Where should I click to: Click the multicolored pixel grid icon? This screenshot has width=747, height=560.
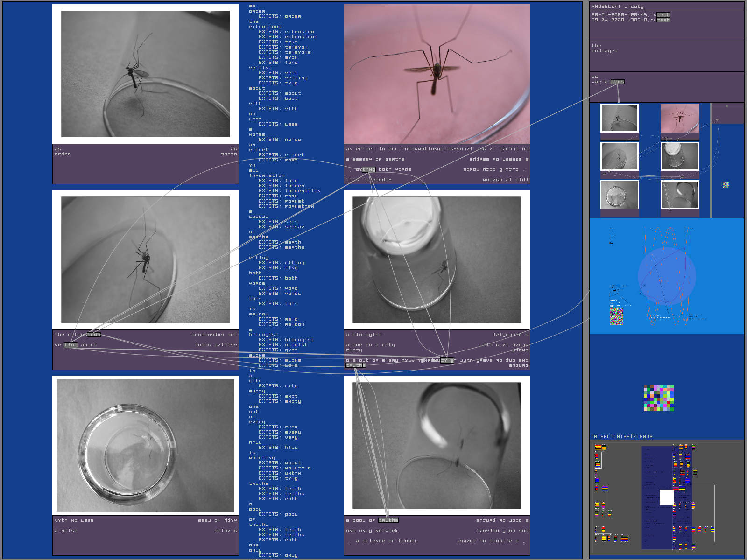click(x=659, y=398)
